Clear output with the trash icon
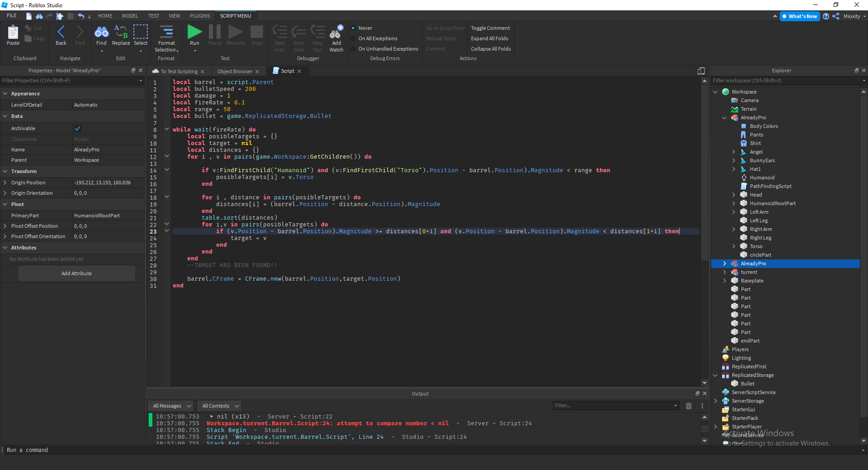 click(689, 406)
